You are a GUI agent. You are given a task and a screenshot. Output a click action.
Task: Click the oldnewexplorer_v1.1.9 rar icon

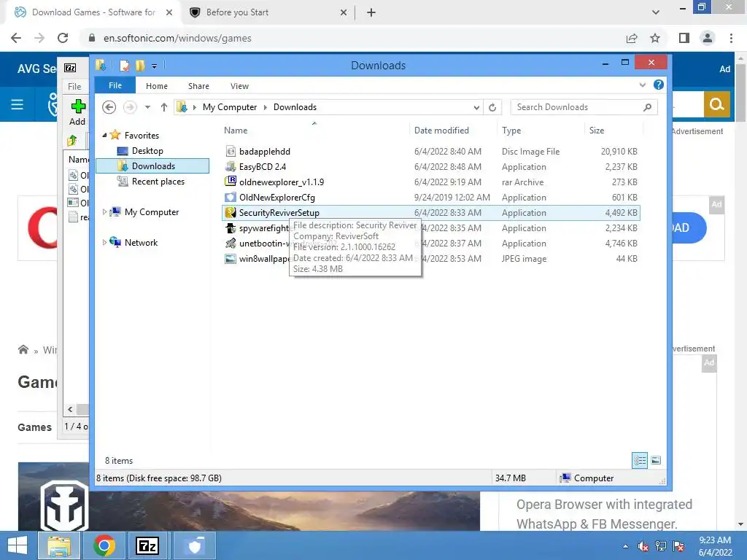point(231,182)
